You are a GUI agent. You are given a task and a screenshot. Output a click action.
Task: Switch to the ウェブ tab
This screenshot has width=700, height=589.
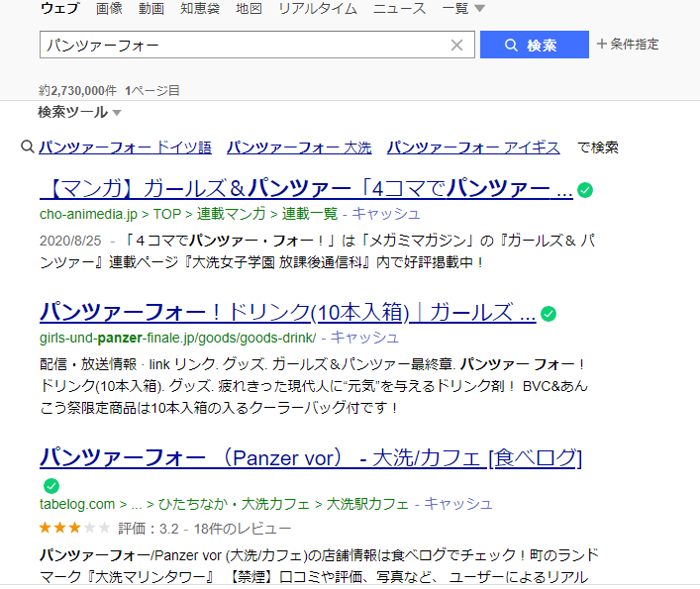tap(59, 8)
